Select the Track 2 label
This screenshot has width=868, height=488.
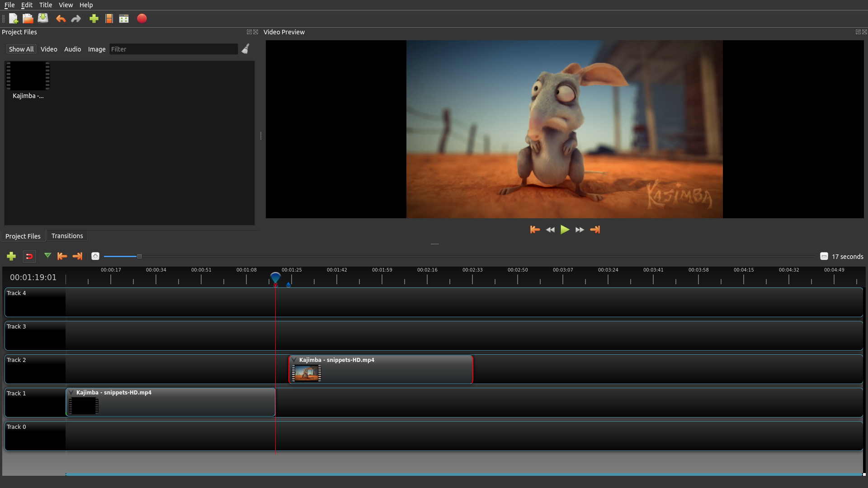pyautogui.click(x=16, y=360)
